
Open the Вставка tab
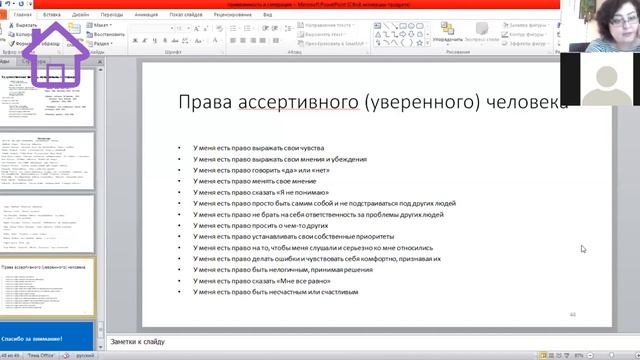click(52, 14)
